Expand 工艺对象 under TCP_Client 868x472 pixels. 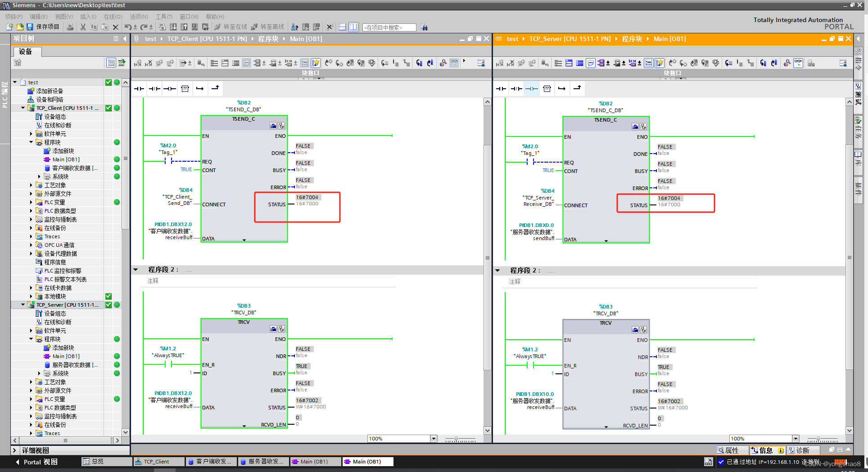31,185
